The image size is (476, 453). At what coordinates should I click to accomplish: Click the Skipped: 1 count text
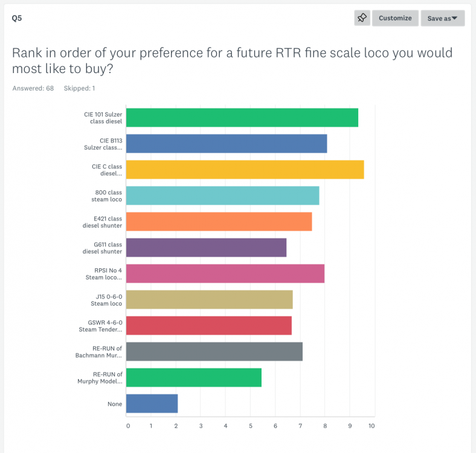[x=79, y=88]
